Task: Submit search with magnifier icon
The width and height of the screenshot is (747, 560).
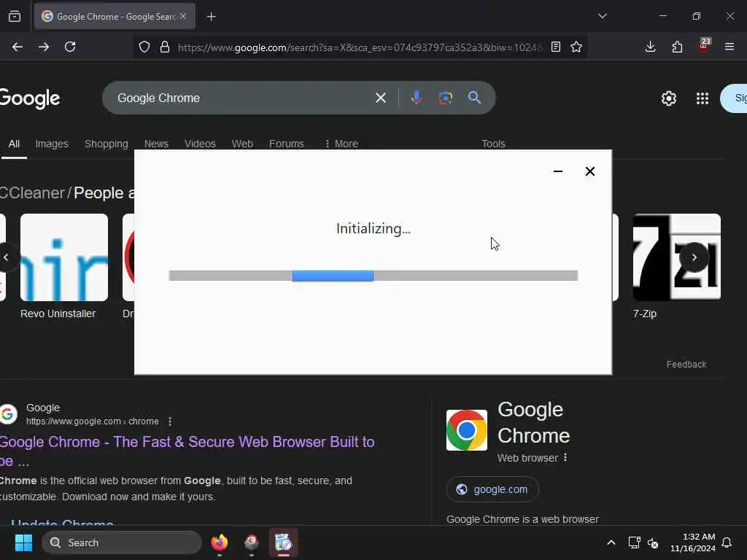Action: (474, 98)
